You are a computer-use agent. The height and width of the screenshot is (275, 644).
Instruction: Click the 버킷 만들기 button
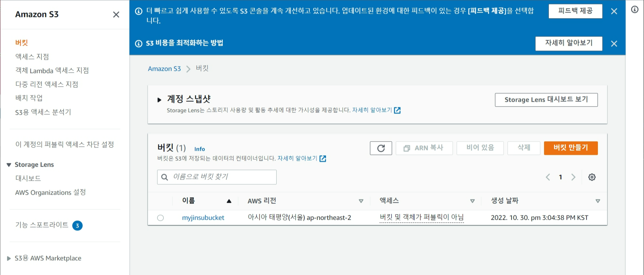point(571,148)
